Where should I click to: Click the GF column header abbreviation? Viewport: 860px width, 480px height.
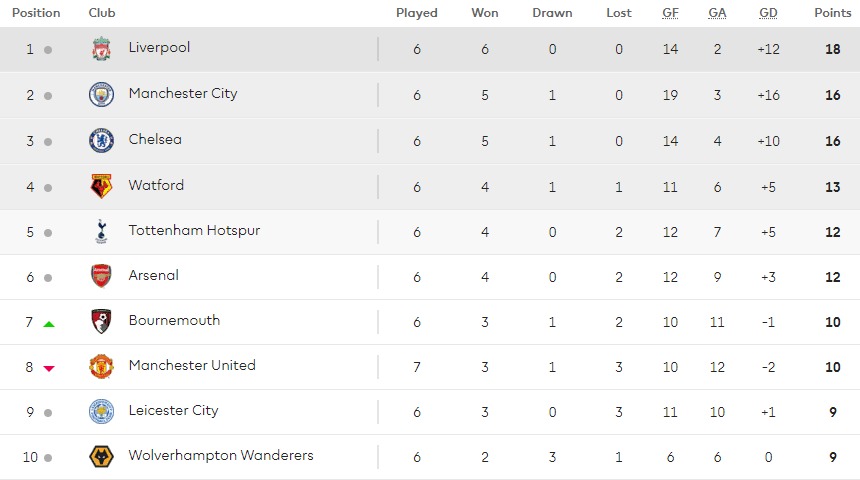(670, 13)
